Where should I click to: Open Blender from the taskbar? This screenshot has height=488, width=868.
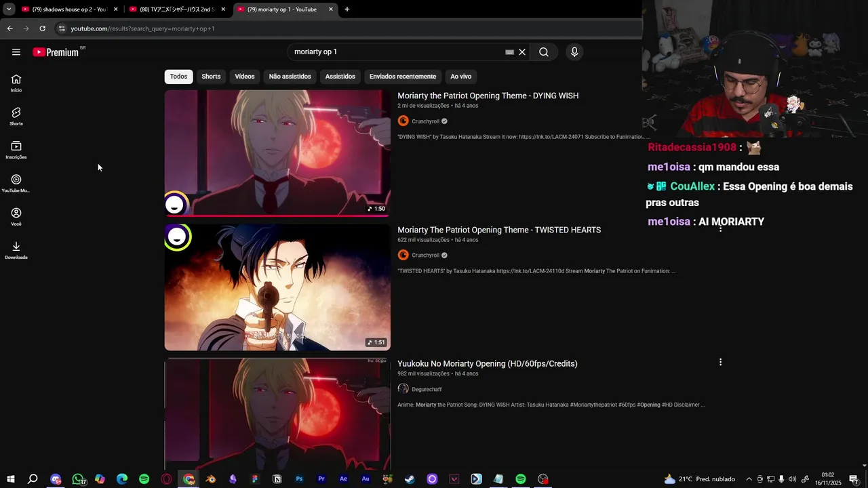[x=211, y=479]
